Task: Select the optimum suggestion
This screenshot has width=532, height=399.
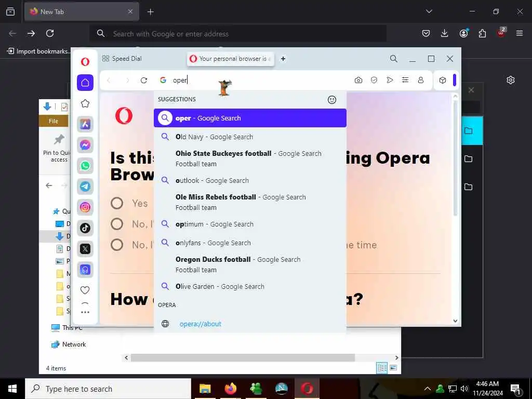Action: pos(250,224)
